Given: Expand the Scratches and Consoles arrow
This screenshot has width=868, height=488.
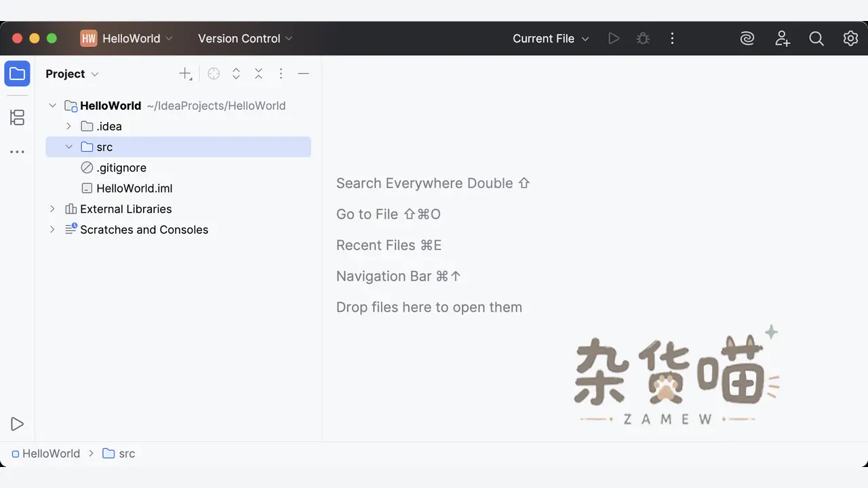Looking at the screenshot, I should point(52,229).
